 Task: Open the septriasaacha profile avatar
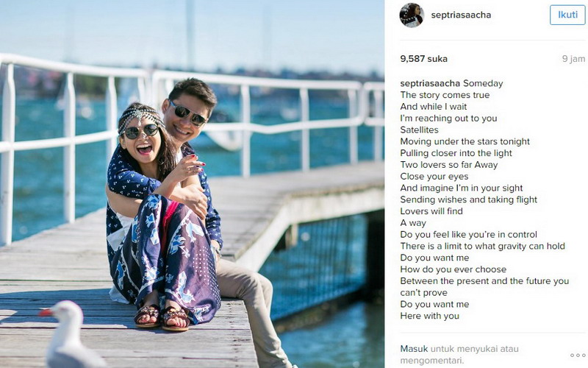coord(412,15)
